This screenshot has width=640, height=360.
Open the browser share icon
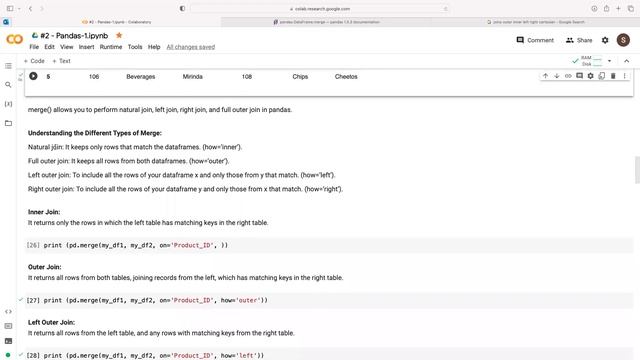(x=606, y=9)
